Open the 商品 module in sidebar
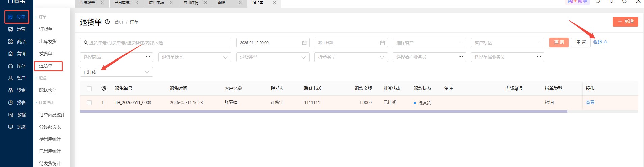 click(17, 42)
